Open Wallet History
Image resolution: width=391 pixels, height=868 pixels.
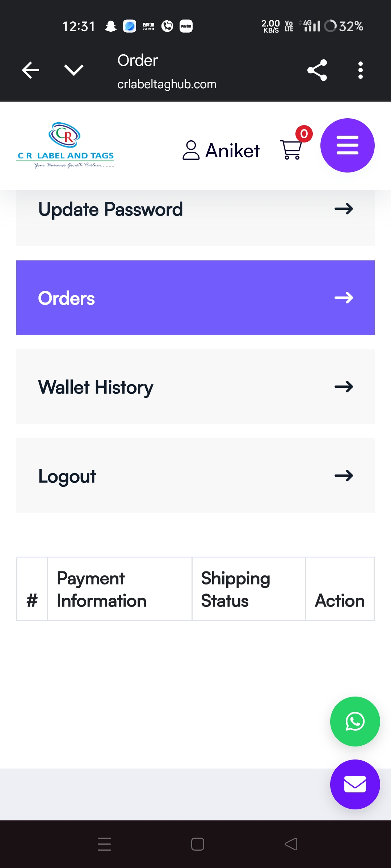96,387
